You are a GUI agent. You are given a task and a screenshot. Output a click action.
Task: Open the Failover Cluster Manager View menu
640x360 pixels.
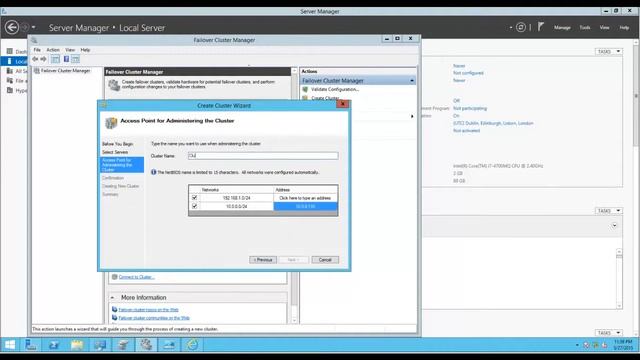coord(70,50)
